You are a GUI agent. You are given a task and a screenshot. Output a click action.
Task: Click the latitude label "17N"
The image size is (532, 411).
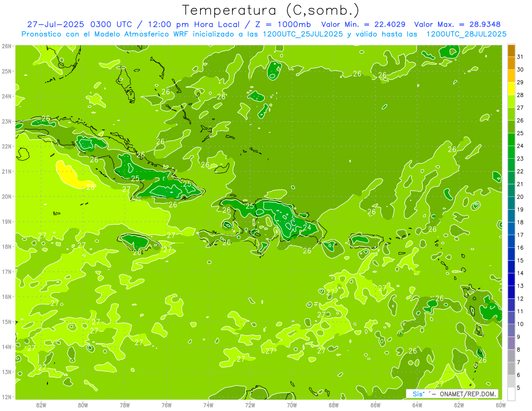click(x=7, y=271)
